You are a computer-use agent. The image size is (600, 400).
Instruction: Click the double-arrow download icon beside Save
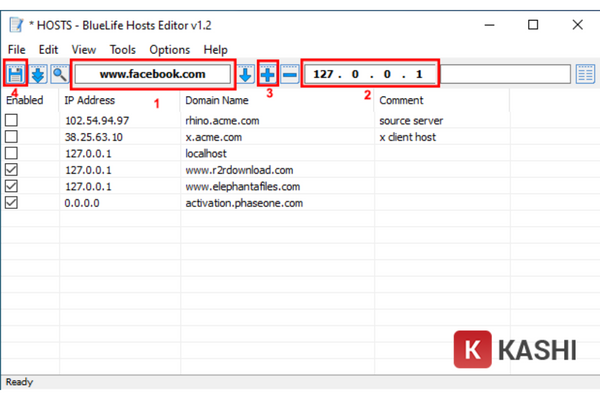pyautogui.click(x=38, y=74)
